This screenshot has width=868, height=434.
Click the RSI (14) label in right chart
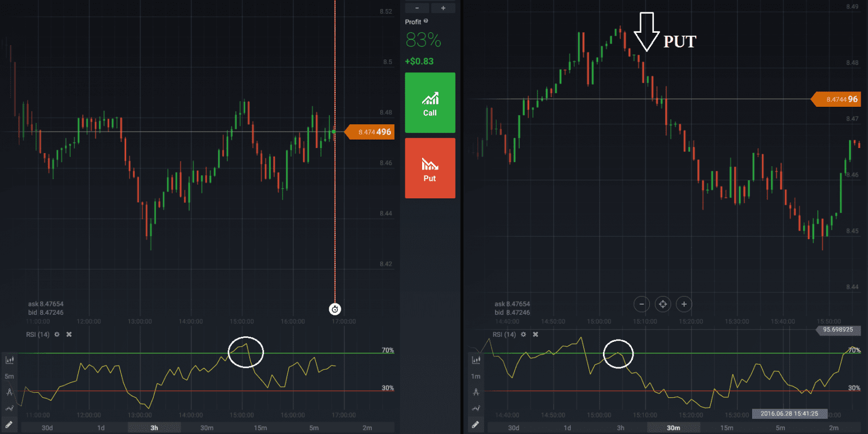click(x=505, y=335)
